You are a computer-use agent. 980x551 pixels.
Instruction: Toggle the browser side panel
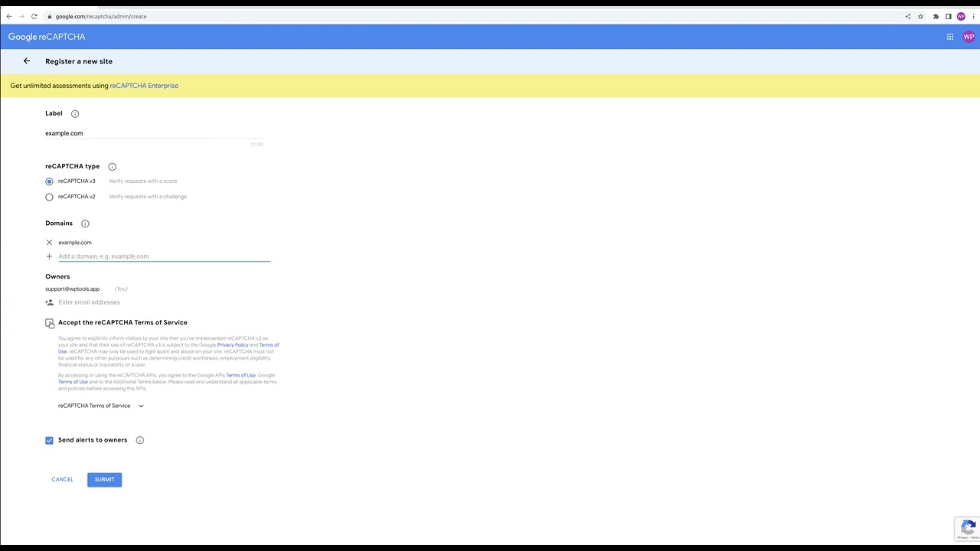[x=948, y=16]
